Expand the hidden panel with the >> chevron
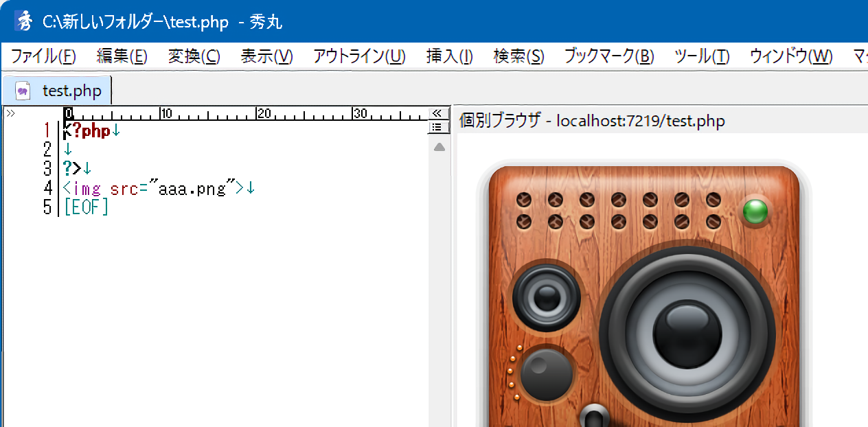The height and width of the screenshot is (427, 868). click(10, 113)
